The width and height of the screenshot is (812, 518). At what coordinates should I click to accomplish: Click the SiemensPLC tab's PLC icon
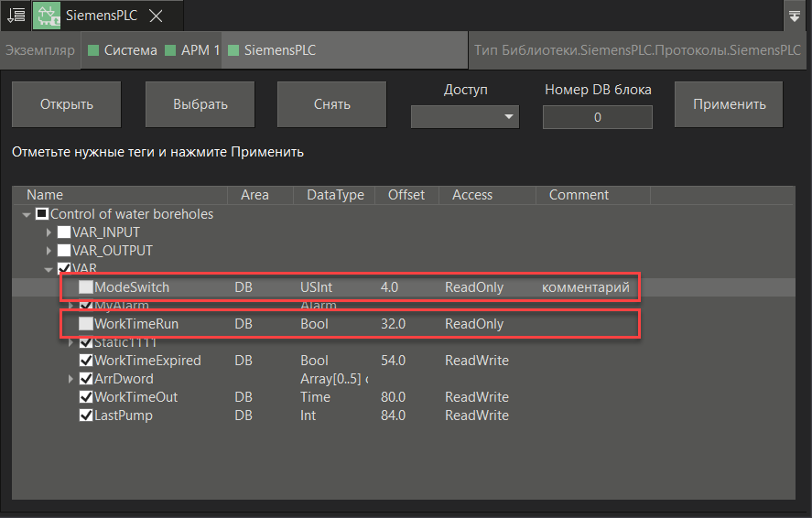click(x=48, y=16)
